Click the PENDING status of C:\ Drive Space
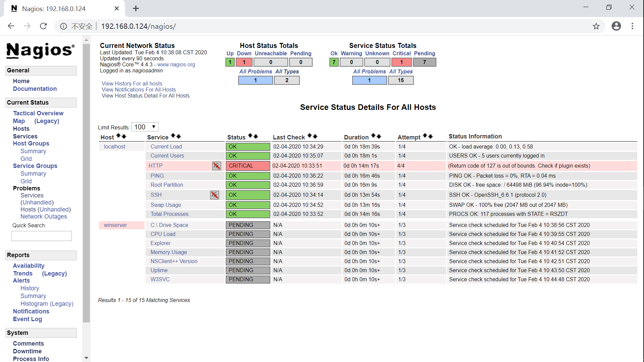This screenshot has width=644, height=362. tap(248, 225)
